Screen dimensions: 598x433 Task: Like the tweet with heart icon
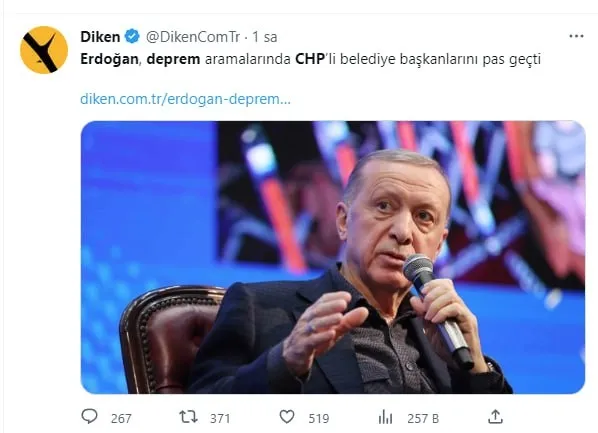coord(287,417)
